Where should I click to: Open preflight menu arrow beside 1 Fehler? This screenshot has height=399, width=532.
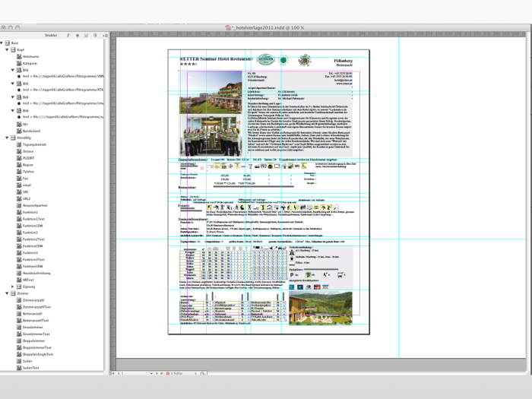[x=195, y=373]
